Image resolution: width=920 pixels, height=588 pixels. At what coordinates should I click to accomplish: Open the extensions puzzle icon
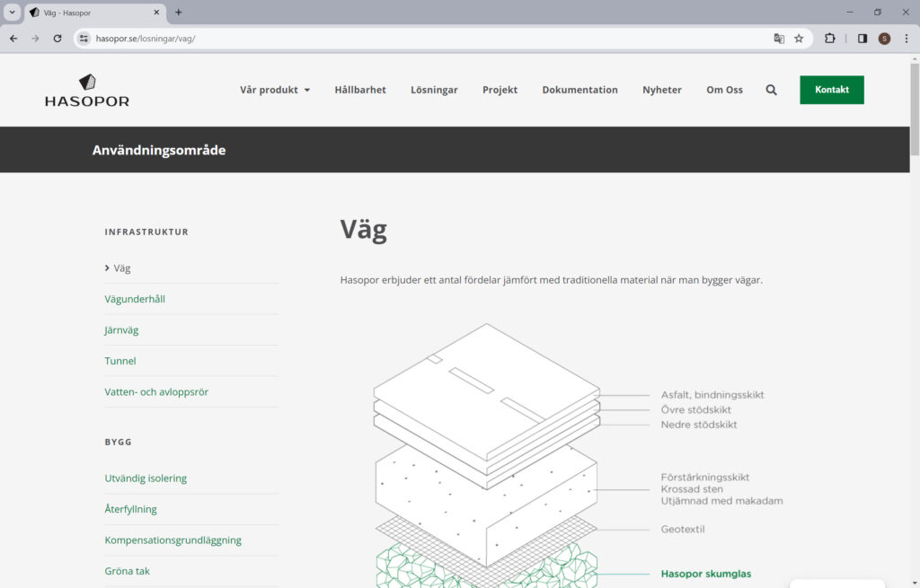tap(829, 39)
